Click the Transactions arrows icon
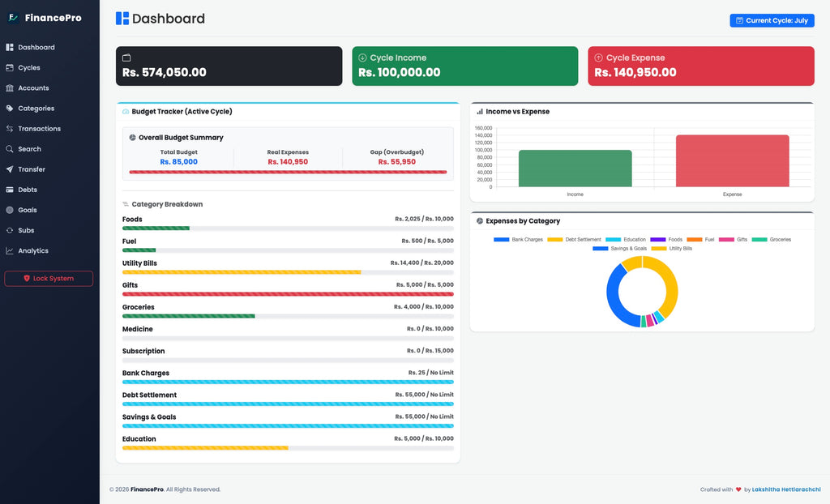 (10, 129)
